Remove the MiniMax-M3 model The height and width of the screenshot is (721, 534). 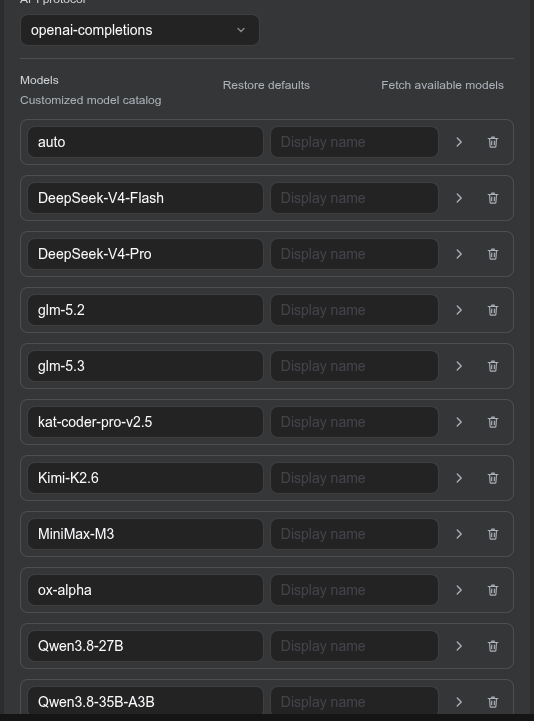(x=493, y=534)
